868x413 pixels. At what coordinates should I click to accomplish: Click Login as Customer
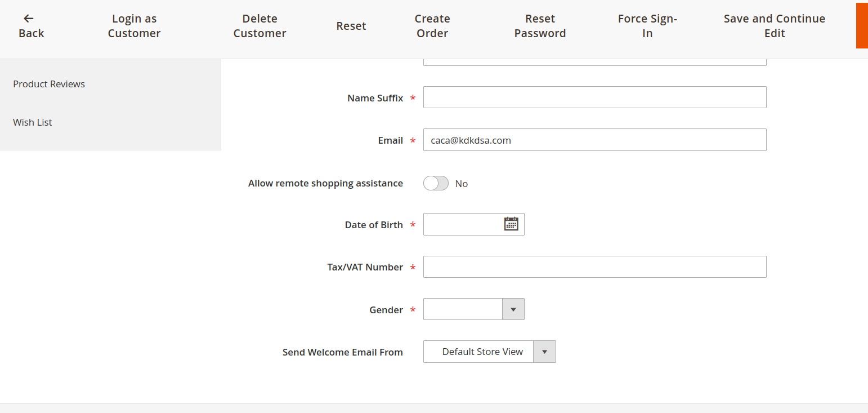(133, 25)
